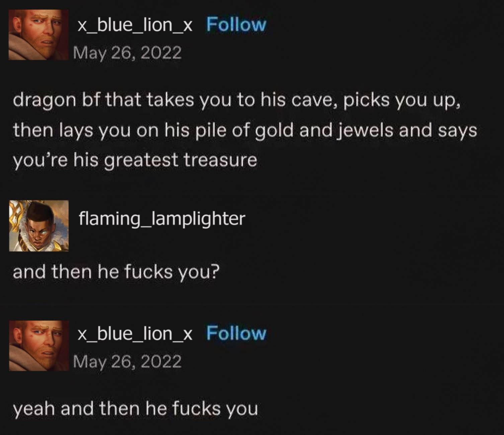Click the line 'you're his greatest treasure'
Viewport: 504px width, 435px height.
pos(135,160)
